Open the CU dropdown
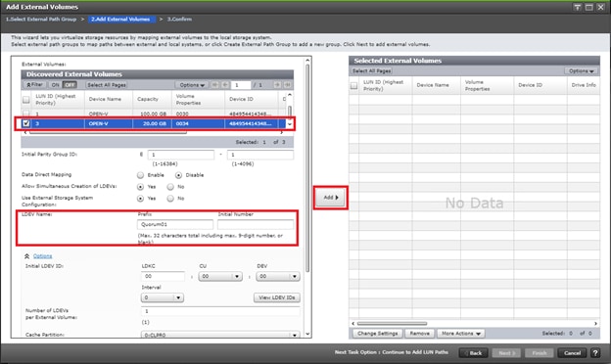Screen dimensions: 611x364 click(x=220, y=276)
